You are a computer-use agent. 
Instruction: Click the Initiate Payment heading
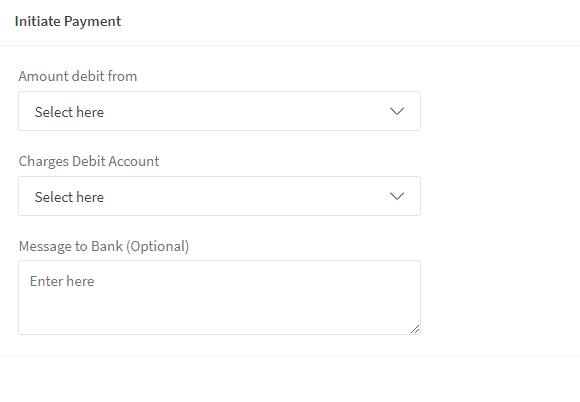coord(68,21)
